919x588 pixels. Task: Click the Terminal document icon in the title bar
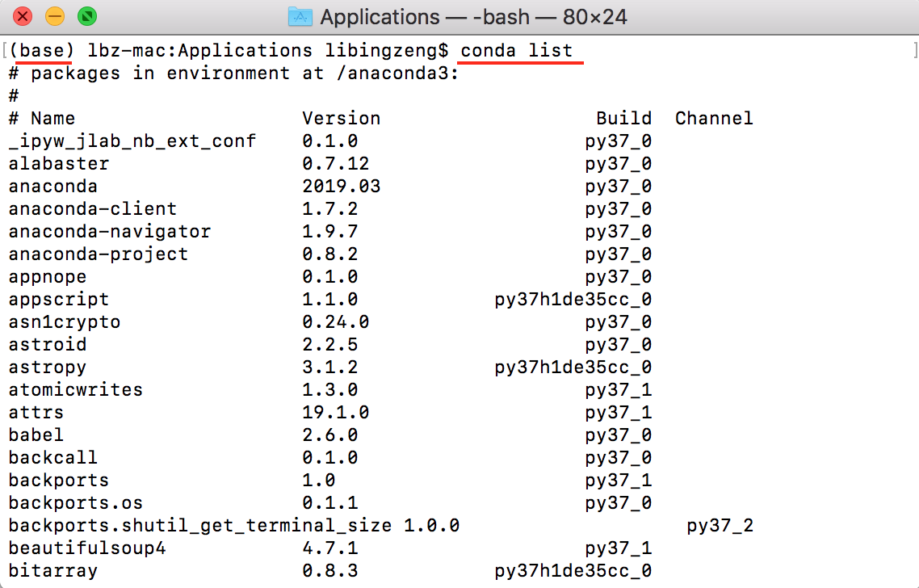click(300, 15)
